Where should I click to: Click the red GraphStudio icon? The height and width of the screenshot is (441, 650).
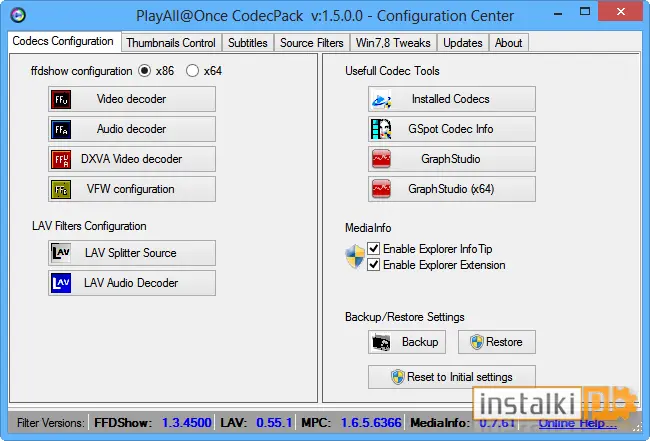pos(381,159)
